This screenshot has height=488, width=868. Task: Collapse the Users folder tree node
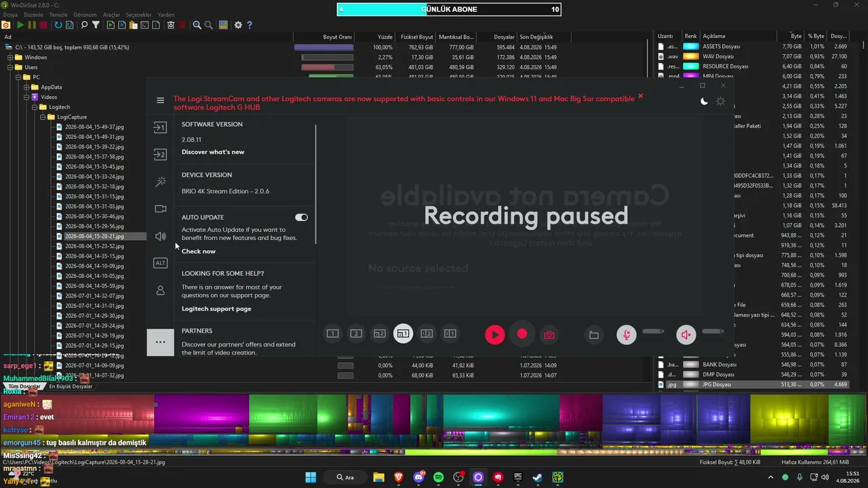(10, 68)
